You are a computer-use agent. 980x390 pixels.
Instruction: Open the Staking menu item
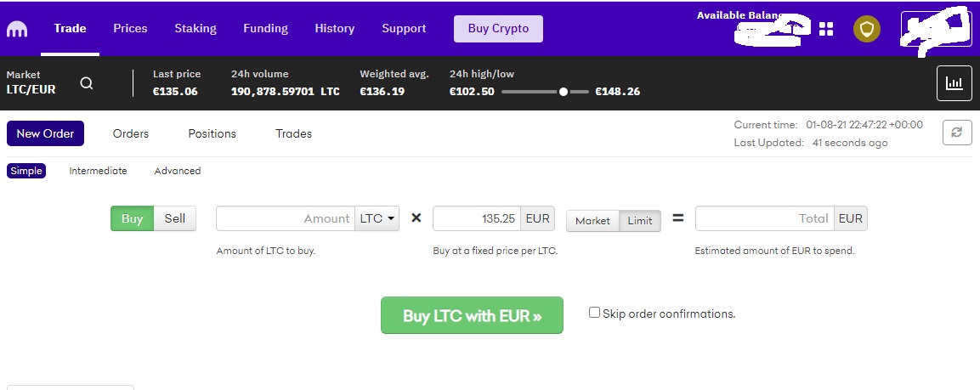[x=195, y=29]
